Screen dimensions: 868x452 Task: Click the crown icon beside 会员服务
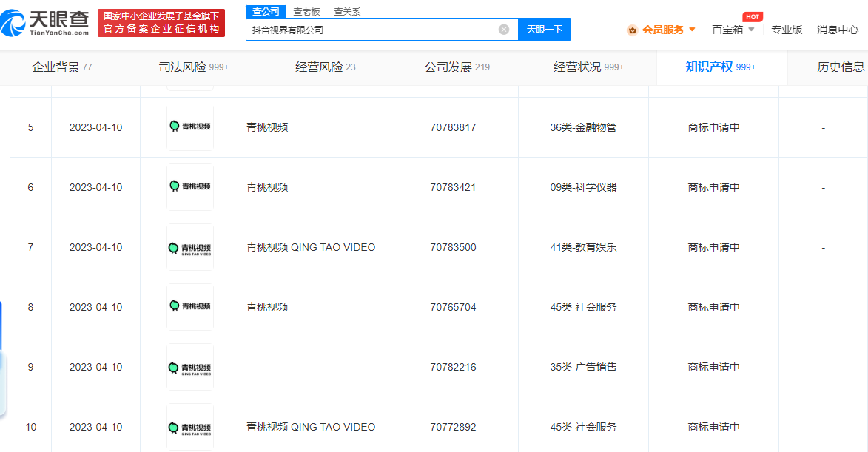point(632,30)
